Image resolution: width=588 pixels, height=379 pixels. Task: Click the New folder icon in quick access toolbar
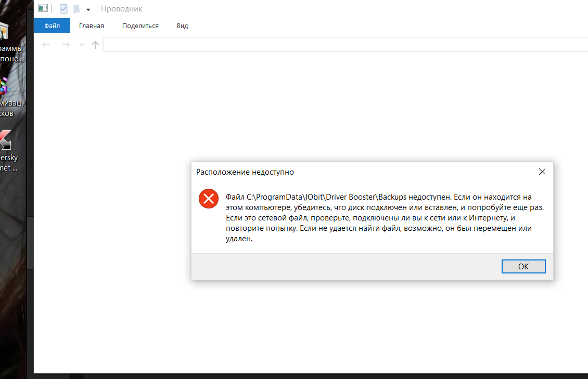[x=76, y=9]
